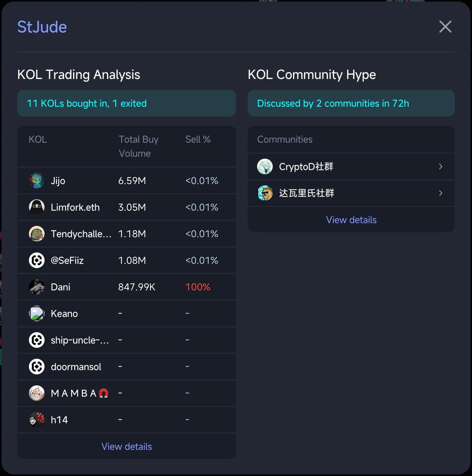Screen dimensions: 472x476
Task: Expand the 达瓦里氏社群 chevron arrow
Action: [441, 193]
